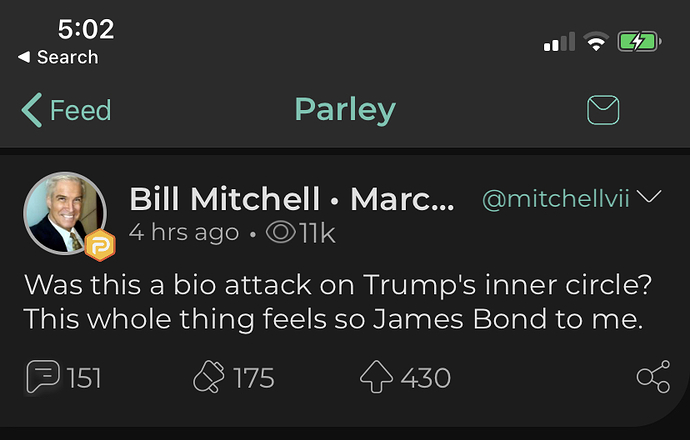Tap the gold Parler badge on avatar
The height and width of the screenshot is (440, 690).
(99, 245)
